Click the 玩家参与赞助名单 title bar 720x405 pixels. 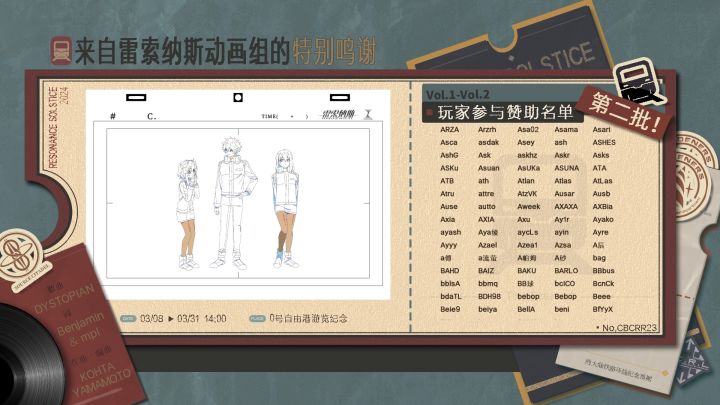tap(503, 112)
